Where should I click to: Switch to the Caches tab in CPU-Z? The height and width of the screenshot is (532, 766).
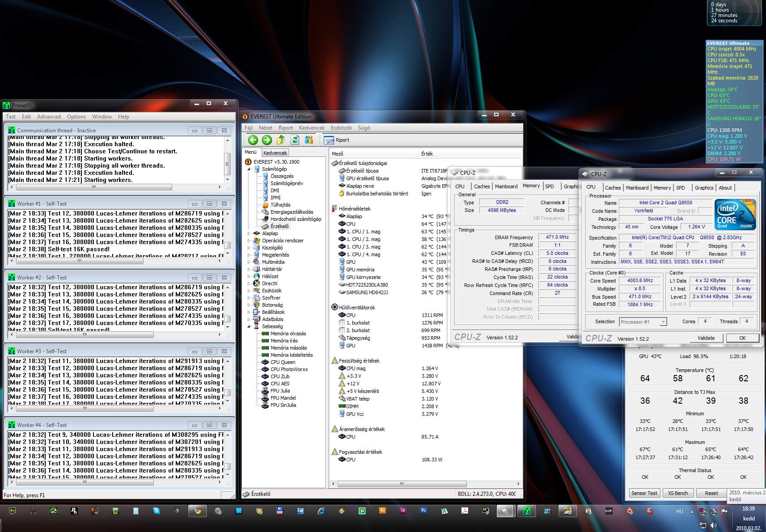point(613,188)
